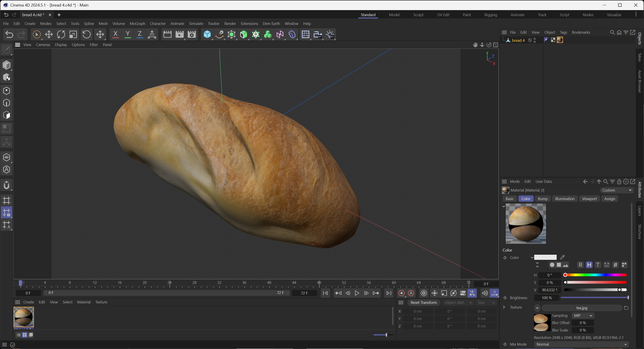Toggle Y axis lock
Image resolution: width=644 pixels, height=349 pixels.
click(x=128, y=35)
